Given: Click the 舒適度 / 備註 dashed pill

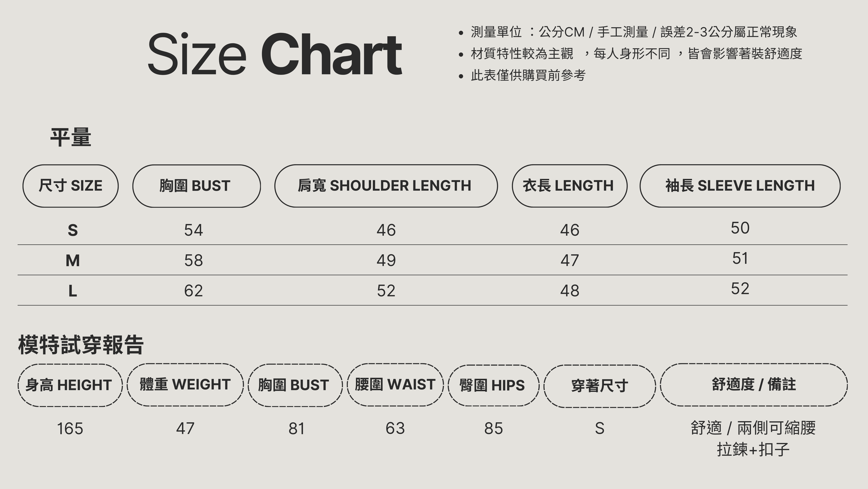Looking at the screenshot, I should coord(754,385).
